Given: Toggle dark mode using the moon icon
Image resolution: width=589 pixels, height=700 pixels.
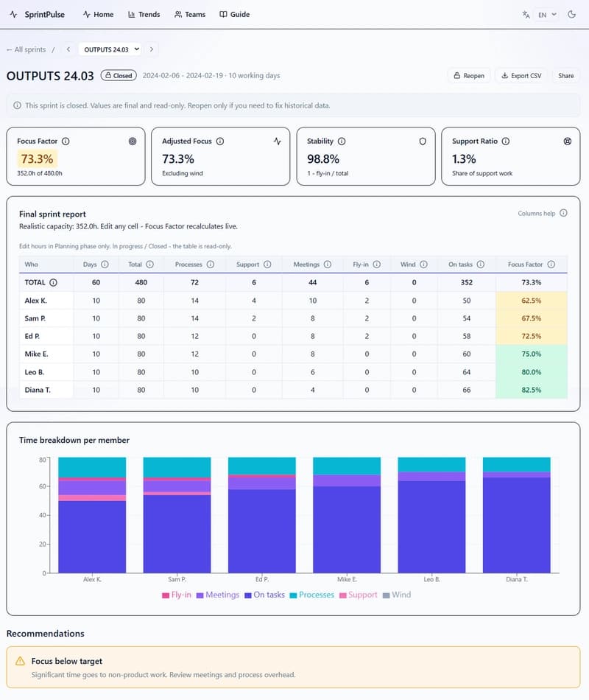Looking at the screenshot, I should coord(572,14).
